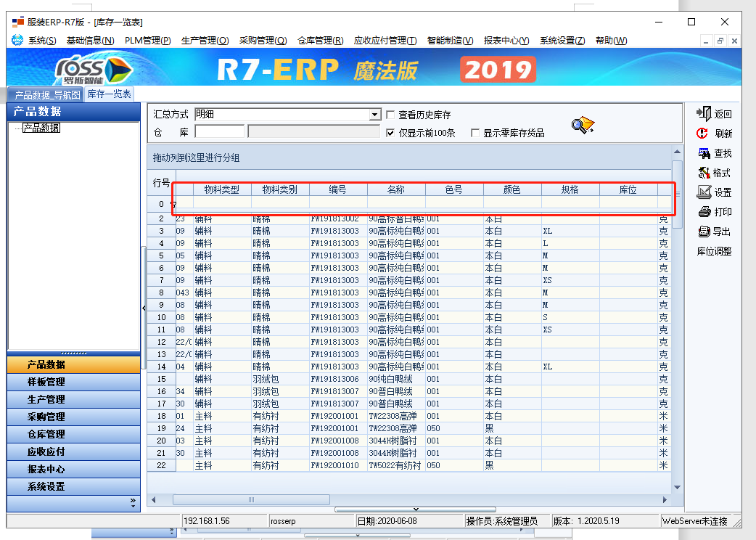The image size is (756, 540).
Task: Click status bar 操作员:系统管理员 entry
Action: pyautogui.click(x=502, y=520)
